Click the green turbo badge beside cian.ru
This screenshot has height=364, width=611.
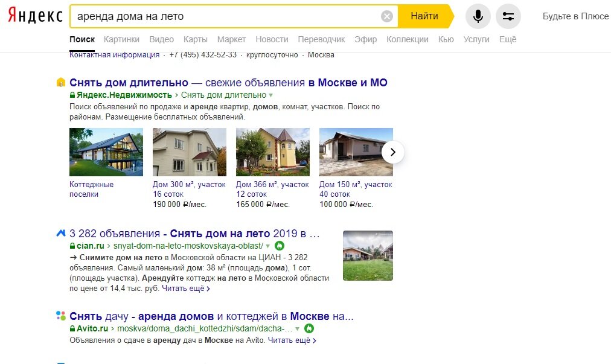pos(280,246)
